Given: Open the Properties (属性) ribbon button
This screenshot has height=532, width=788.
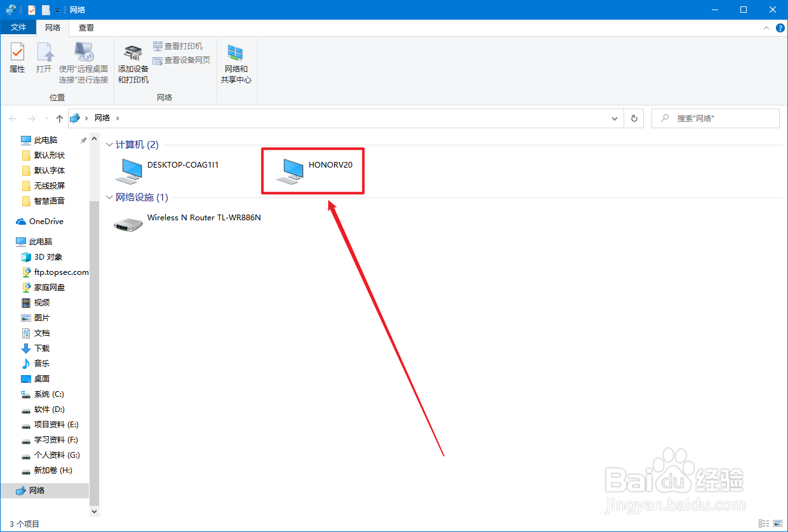Looking at the screenshot, I should click(x=17, y=58).
